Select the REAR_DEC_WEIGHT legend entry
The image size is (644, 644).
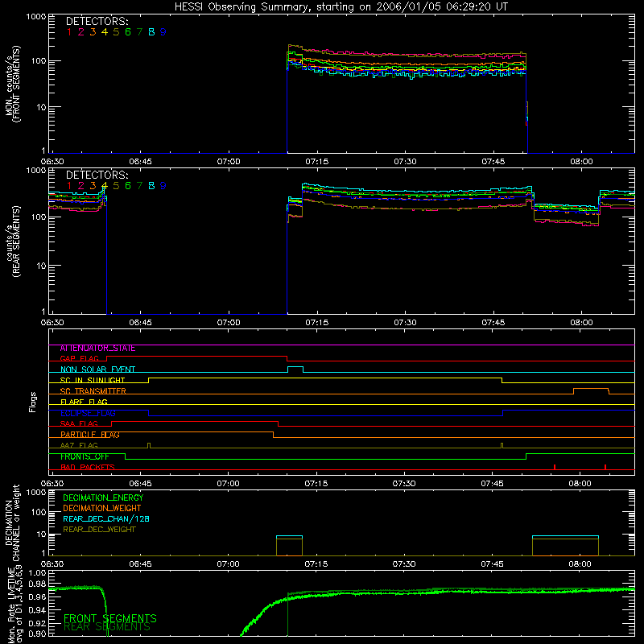(x=99, y=530)
